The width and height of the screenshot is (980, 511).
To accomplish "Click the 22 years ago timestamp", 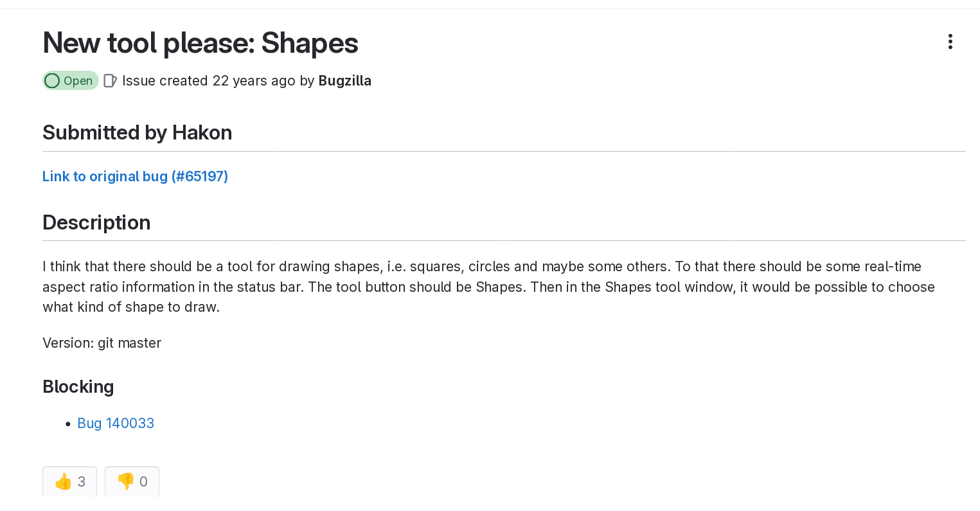I will tap(254, 81).
